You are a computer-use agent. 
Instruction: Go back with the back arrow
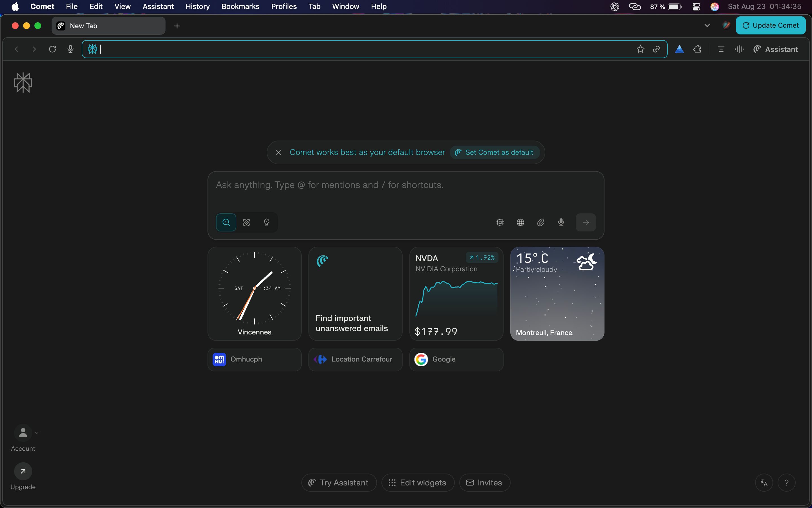pos(16,49)
